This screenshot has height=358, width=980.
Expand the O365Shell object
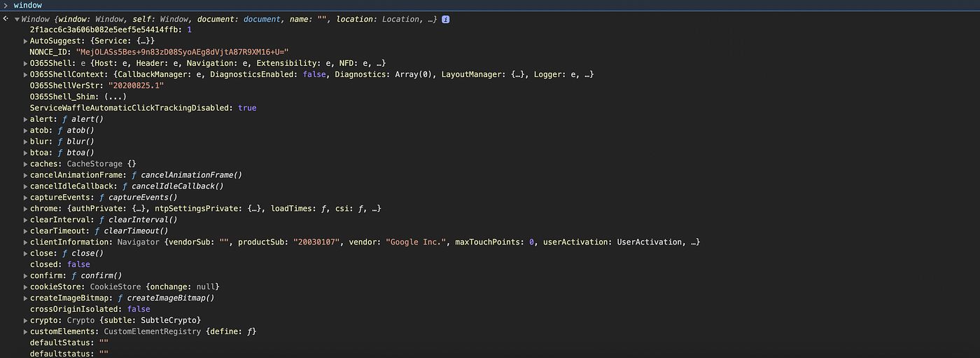(x=25, y=64)
